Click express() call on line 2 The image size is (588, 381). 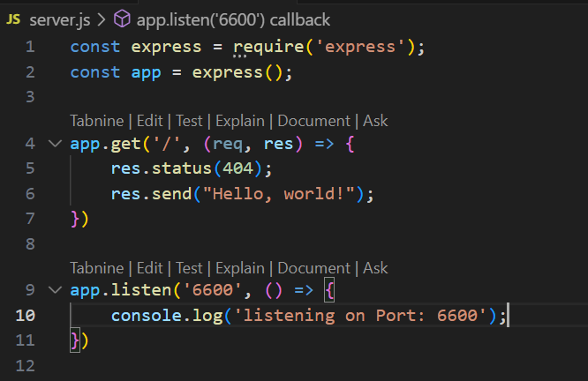[237, 72]
